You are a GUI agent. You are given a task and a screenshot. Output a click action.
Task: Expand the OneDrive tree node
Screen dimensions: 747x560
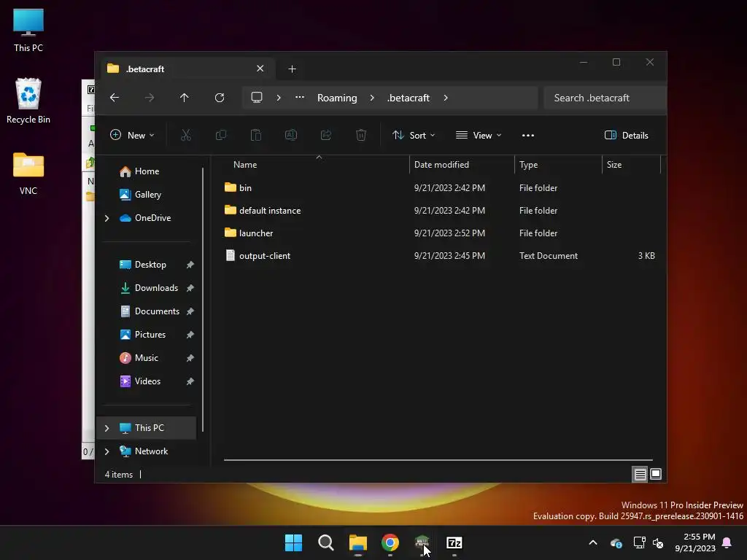107,218
